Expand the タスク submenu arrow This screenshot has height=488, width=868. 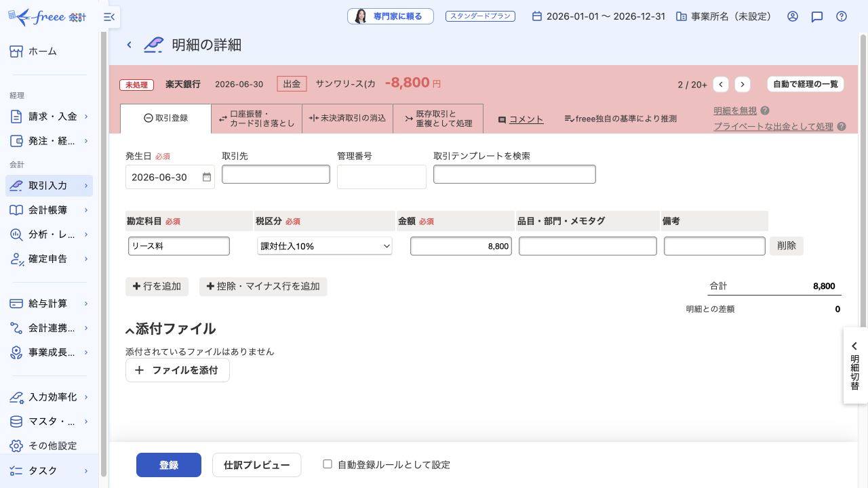click(x=86, y=470)
